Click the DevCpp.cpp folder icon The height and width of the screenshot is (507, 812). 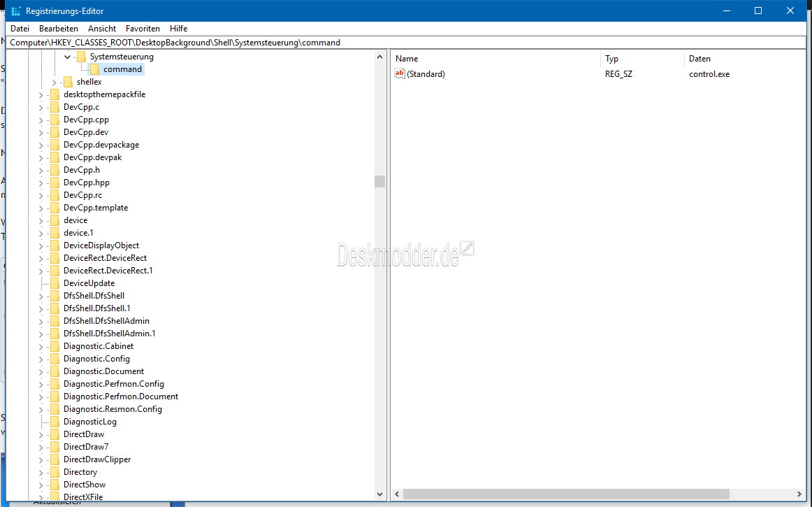55,120
